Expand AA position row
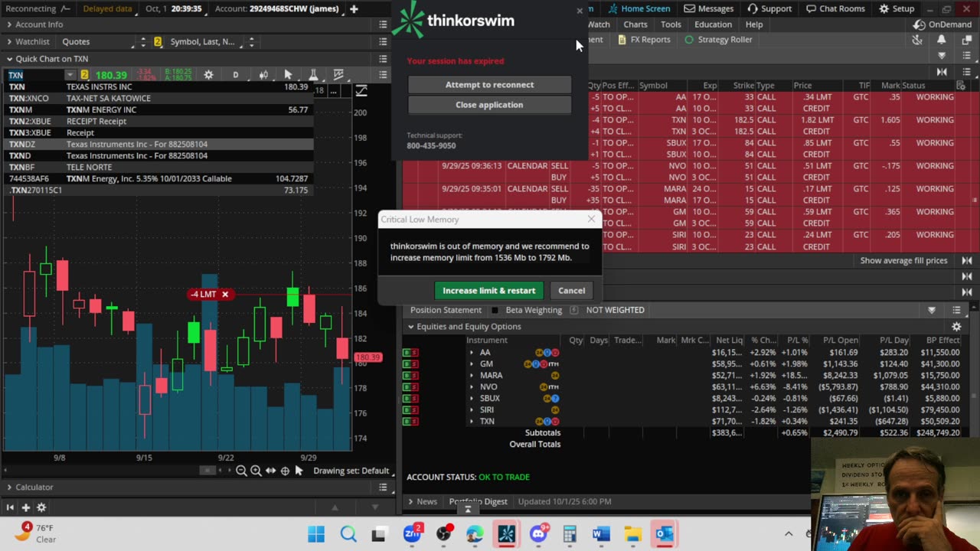The width and height of the screenshot is (980, 551). point(471,353)
